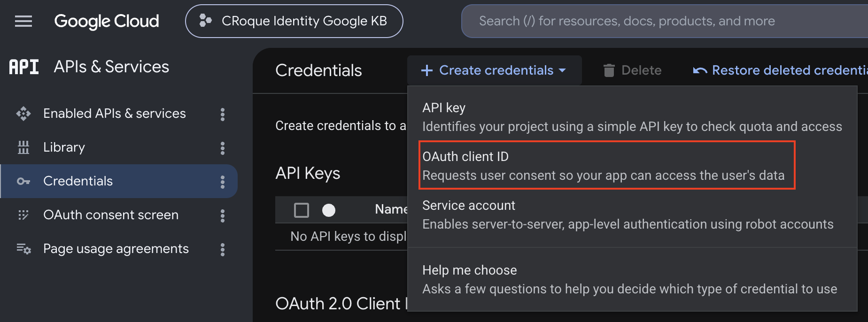Click the Page usage agreements icon

[x=24, y=249]
